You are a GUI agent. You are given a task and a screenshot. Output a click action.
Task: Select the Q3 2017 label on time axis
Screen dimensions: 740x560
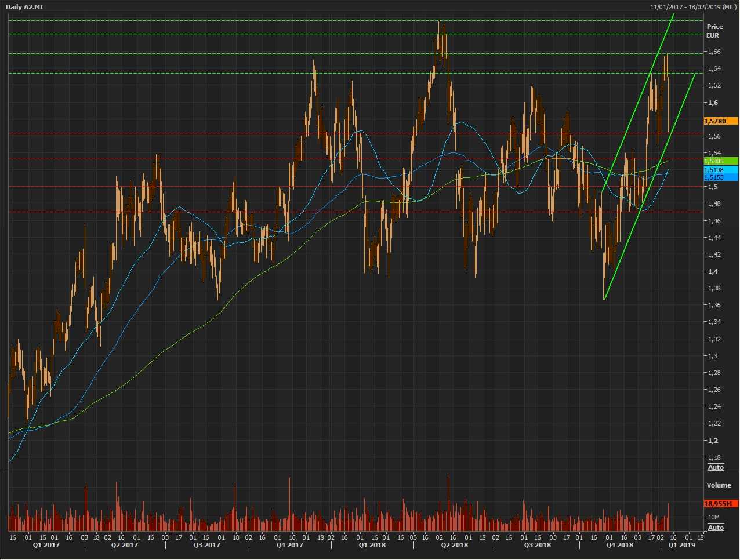click(206, 545)
